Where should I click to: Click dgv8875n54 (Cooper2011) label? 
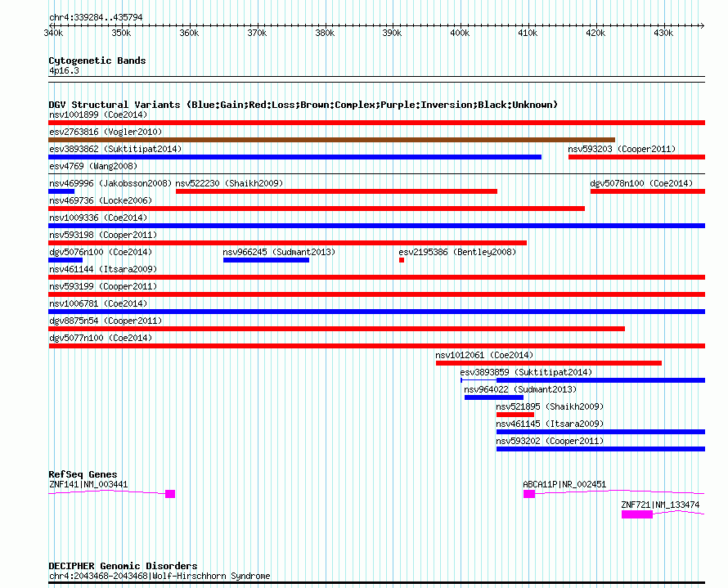(106, 321)
